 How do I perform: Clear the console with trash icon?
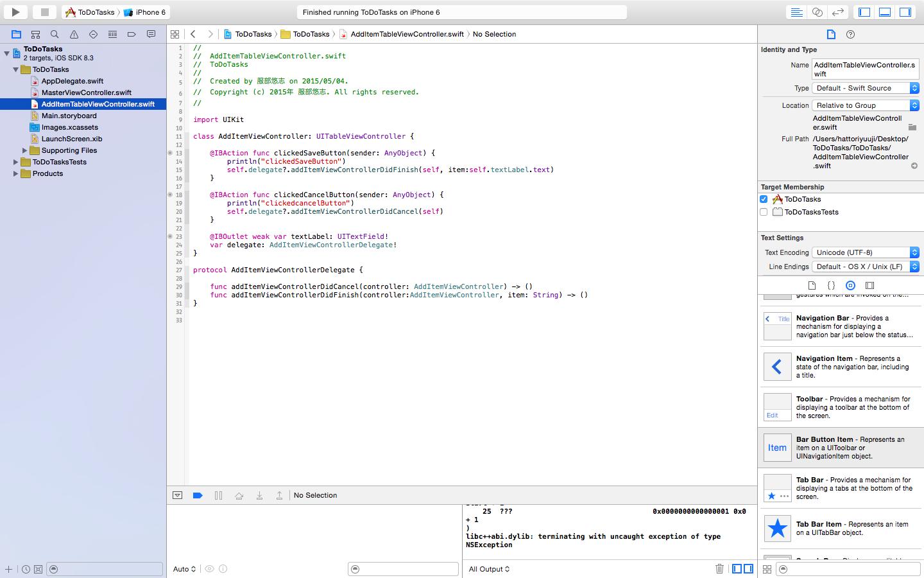[x=719, y=568]
